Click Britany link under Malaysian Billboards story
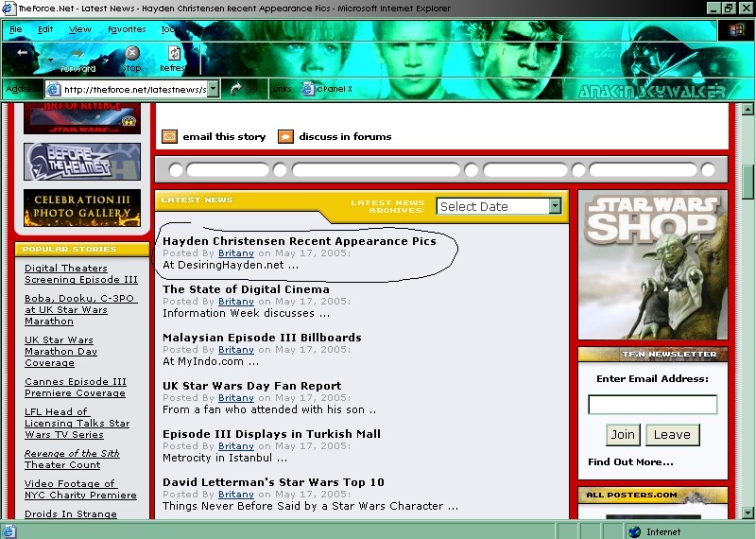Viewport: 756px width, 539px height. click(x=235, y=350)
